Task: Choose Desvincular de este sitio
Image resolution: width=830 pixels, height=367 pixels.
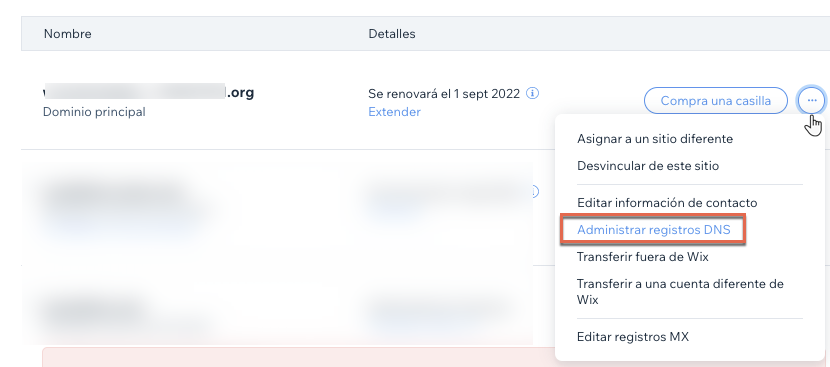Action: pyautogui.click(x=648, y=166)
